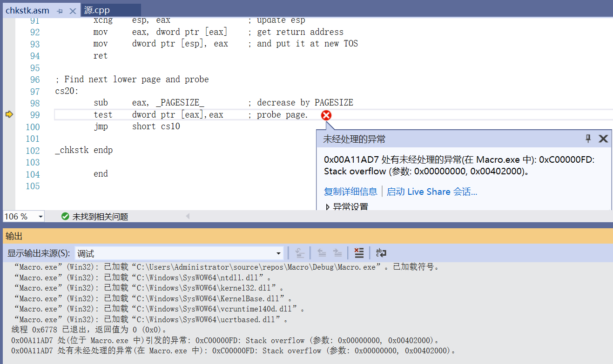This screenshot has height=364, width=613.
Task: Open the output source dropdown showing 调试
Action: point(278,253)
